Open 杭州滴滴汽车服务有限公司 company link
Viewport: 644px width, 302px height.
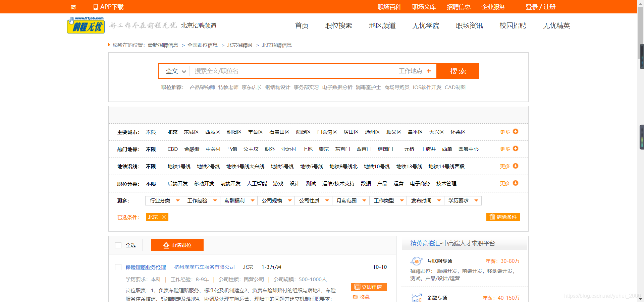tap(205, 267)
